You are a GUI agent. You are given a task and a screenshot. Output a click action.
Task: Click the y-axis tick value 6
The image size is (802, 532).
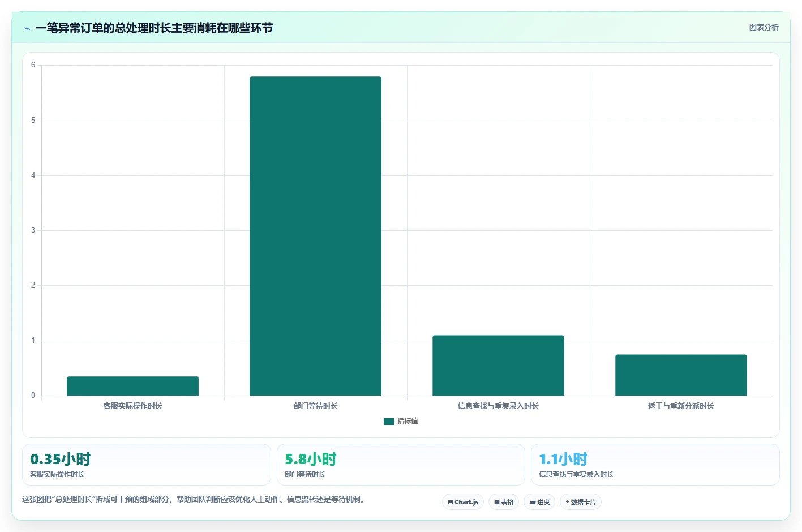click(x=33, y=65)
